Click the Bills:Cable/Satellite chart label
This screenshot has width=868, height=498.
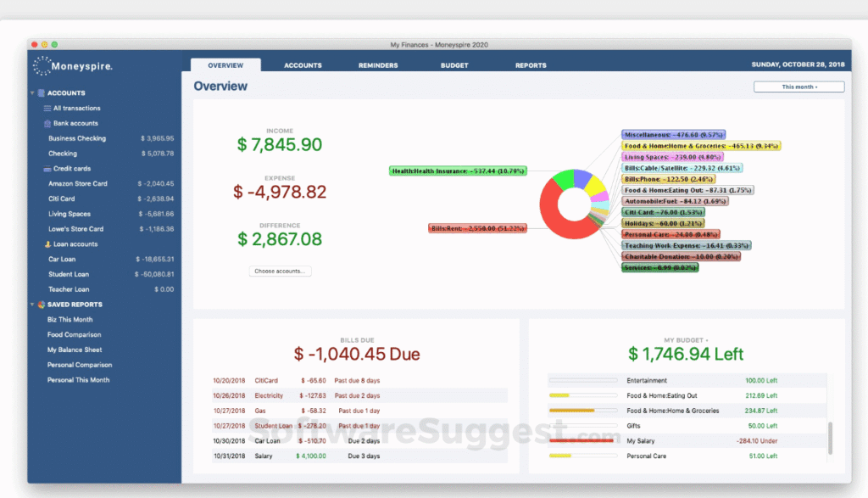tap(682, 168)
